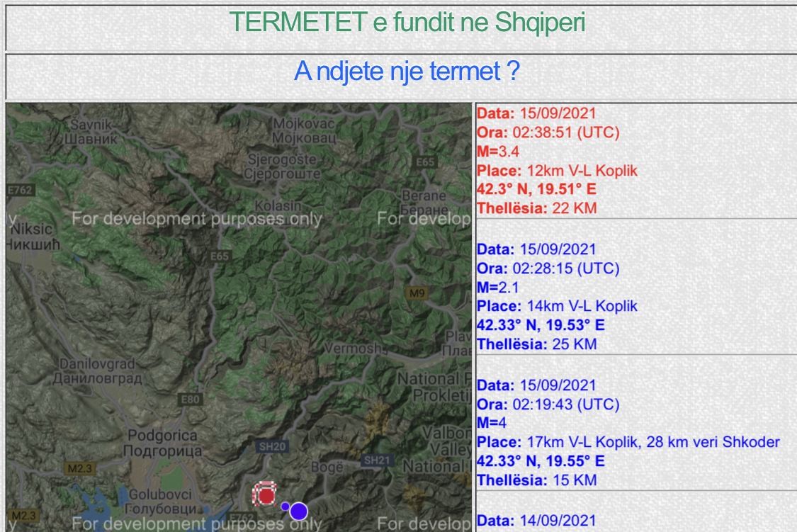Select the large blue earthquake marker

tap(299, 510)
